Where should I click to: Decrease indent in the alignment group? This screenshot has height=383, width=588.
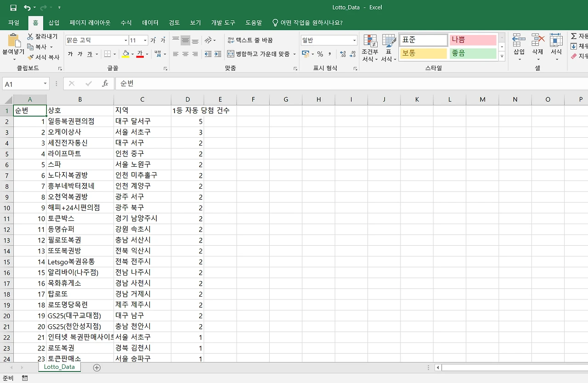coord(208,54)
